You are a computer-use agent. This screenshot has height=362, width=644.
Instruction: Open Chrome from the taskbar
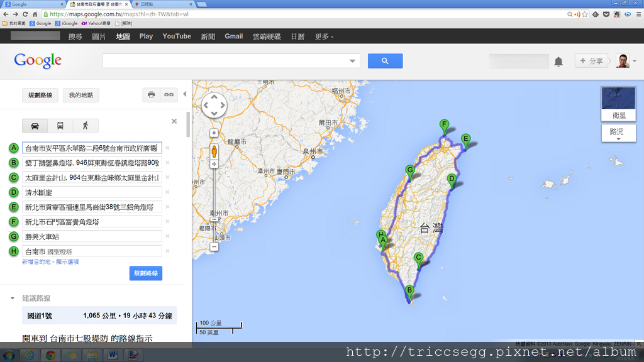pyautogui.click(x=50, y=356)
